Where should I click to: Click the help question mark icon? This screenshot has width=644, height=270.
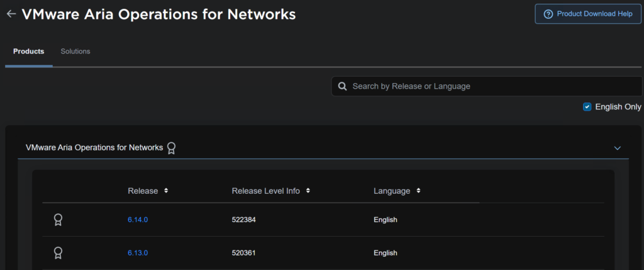point(548,14)
